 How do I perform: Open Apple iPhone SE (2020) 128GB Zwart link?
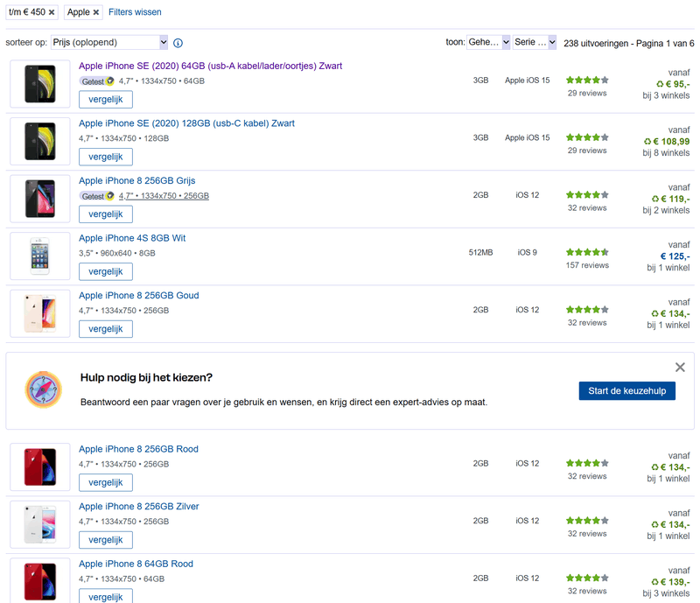(x=186, y=123)
